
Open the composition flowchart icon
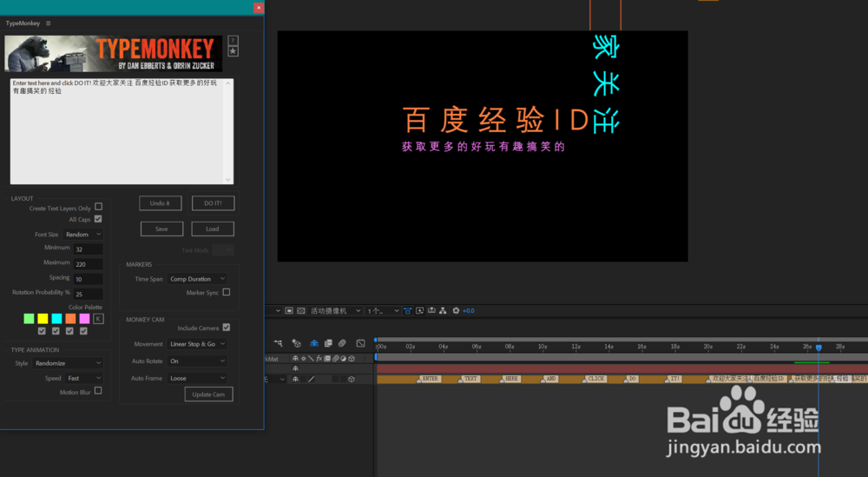click(443, 311)
